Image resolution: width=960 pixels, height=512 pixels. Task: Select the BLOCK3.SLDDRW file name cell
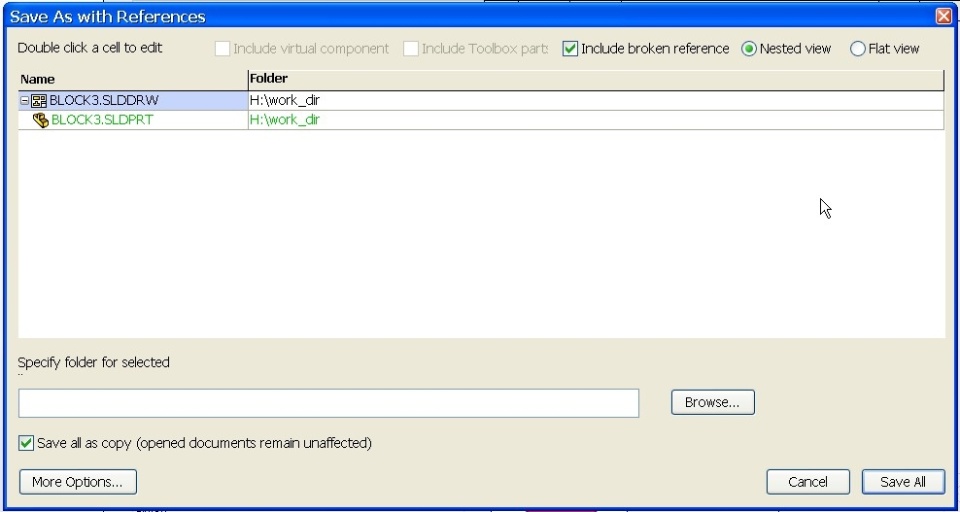pos(133,101)
